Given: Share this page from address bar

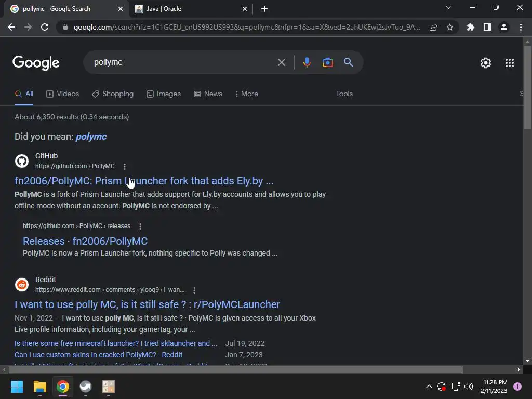Looking at the screenshot, I should pyautogui.click(x=433, y=27).
